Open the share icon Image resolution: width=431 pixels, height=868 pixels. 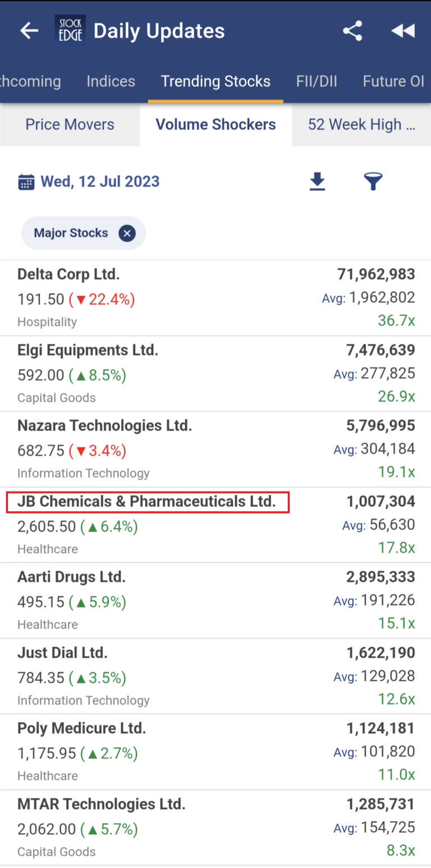tap(352, 31)
